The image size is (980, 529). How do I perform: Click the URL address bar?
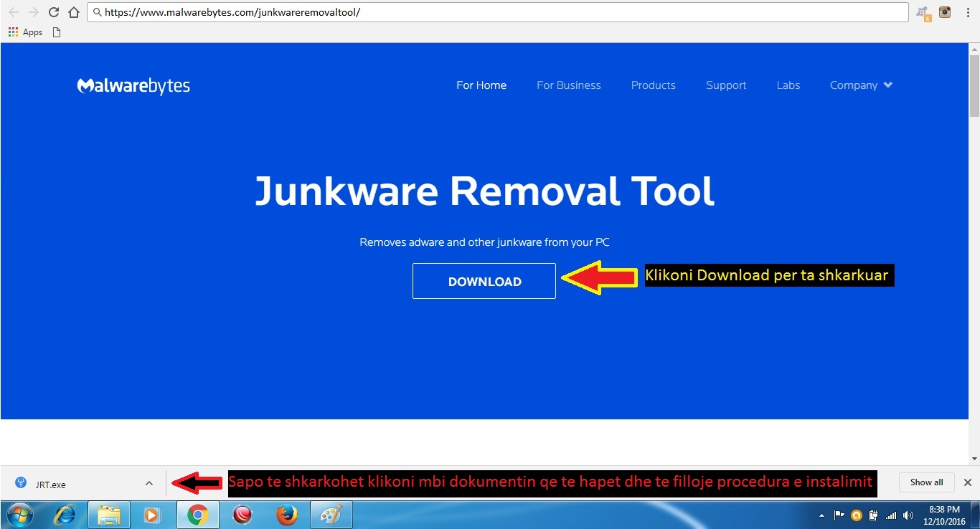point(498,12)
